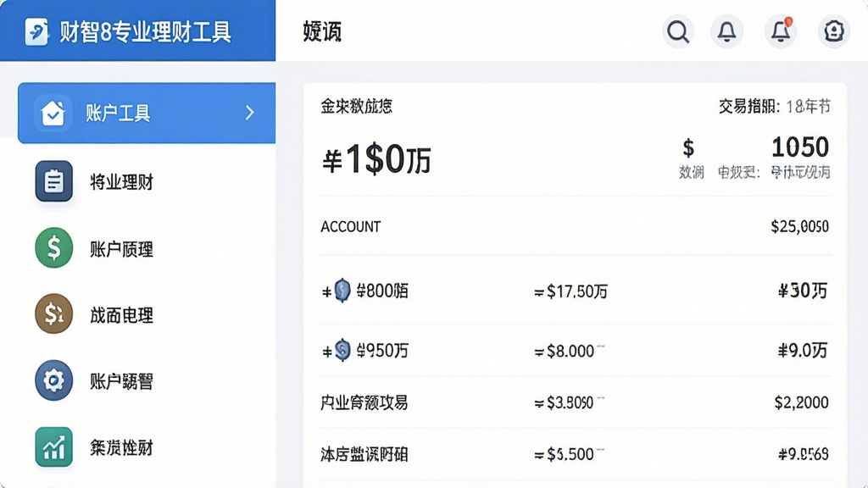Open bell icon with red badge
The width and height of the screenshot is (868, 488).
point(781,31)
